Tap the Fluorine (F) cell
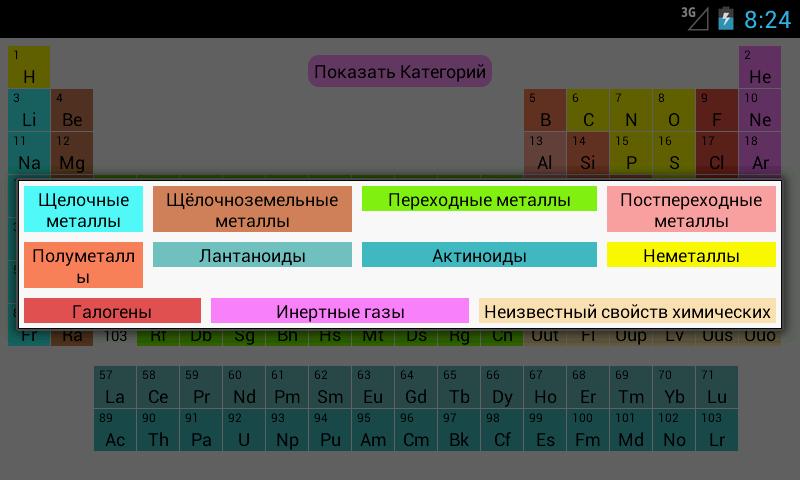This screenshot has height=480, width=800. click(717, 110)
